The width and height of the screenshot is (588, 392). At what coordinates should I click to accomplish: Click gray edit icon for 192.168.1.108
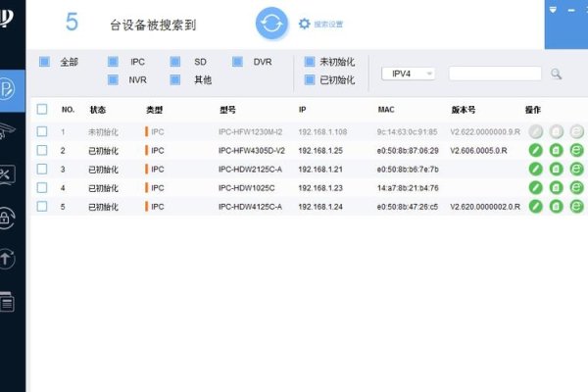coord(535,131)
